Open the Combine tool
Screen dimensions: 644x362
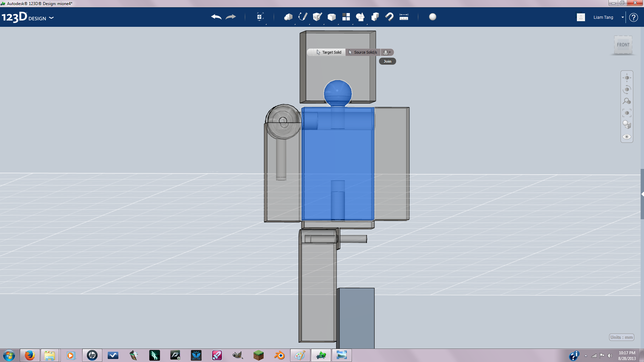[375, 17]
